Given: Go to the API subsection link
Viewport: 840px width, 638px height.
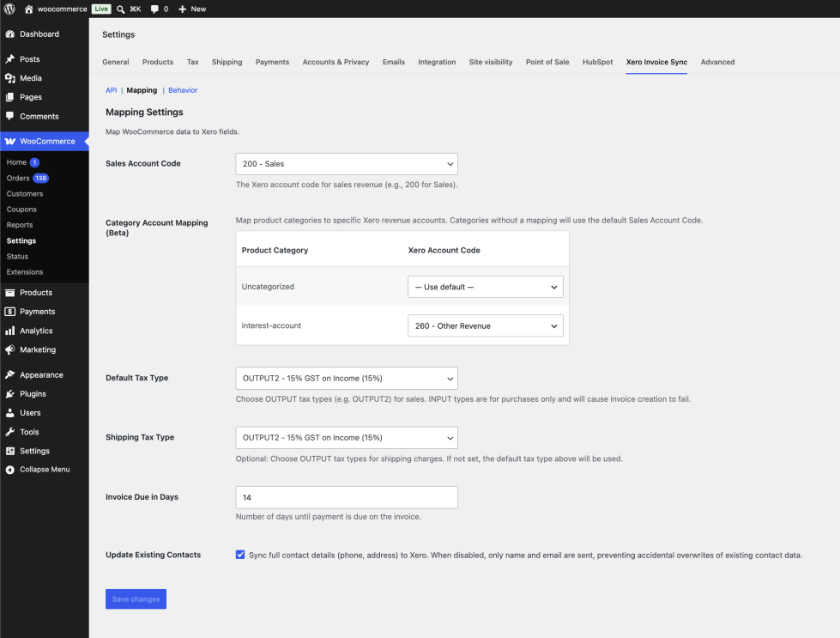Looking at the screenshot, I should (x=112, y=90).
